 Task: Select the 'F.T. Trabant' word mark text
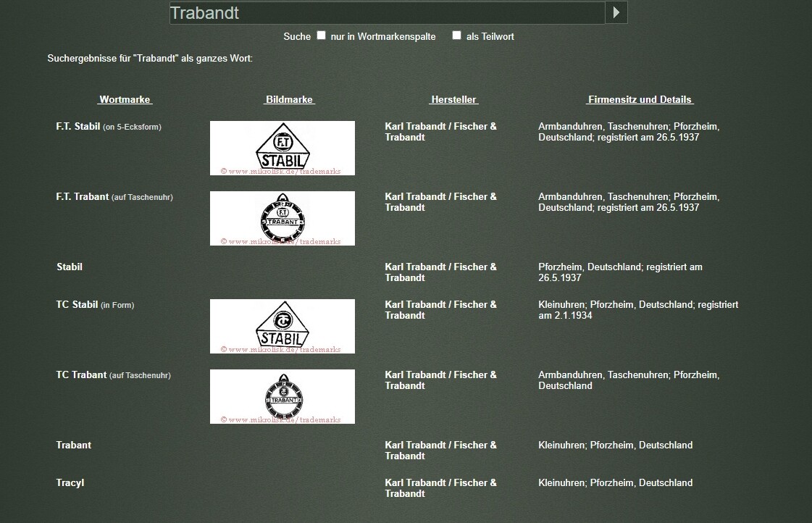tap(83, 197)
